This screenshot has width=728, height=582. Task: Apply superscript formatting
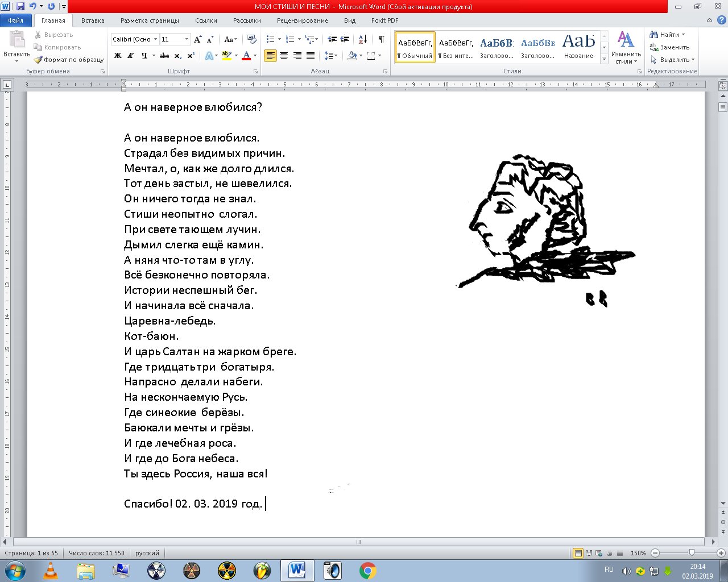coord(191,56)
